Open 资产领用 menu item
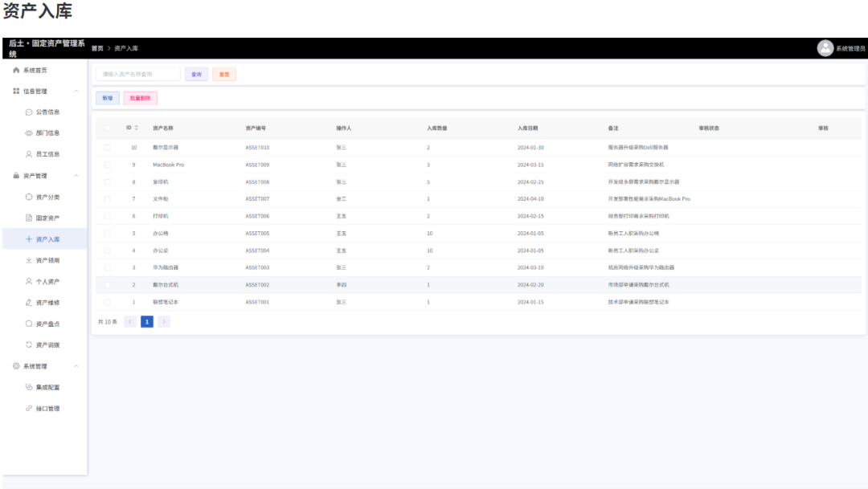 44,260
